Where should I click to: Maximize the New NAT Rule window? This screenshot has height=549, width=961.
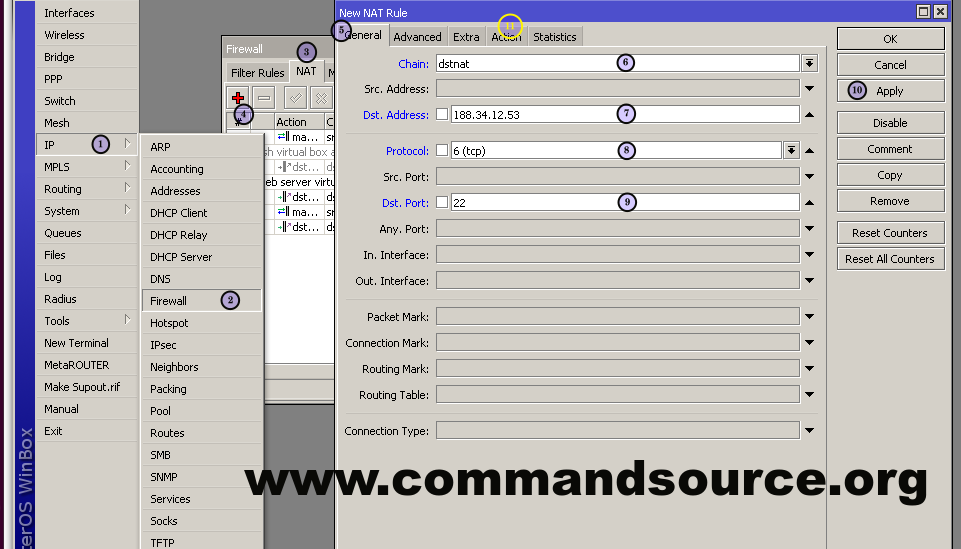coord(923,11)
